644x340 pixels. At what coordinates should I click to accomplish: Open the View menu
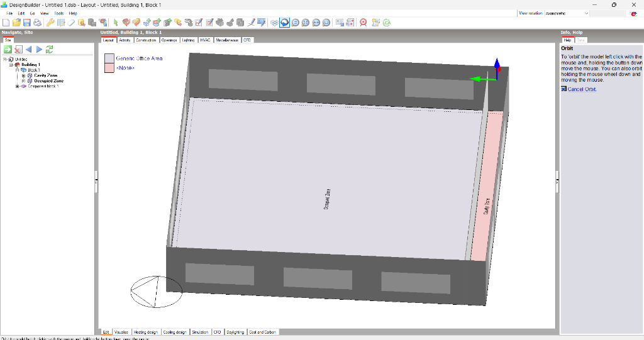tap(45, 13)
